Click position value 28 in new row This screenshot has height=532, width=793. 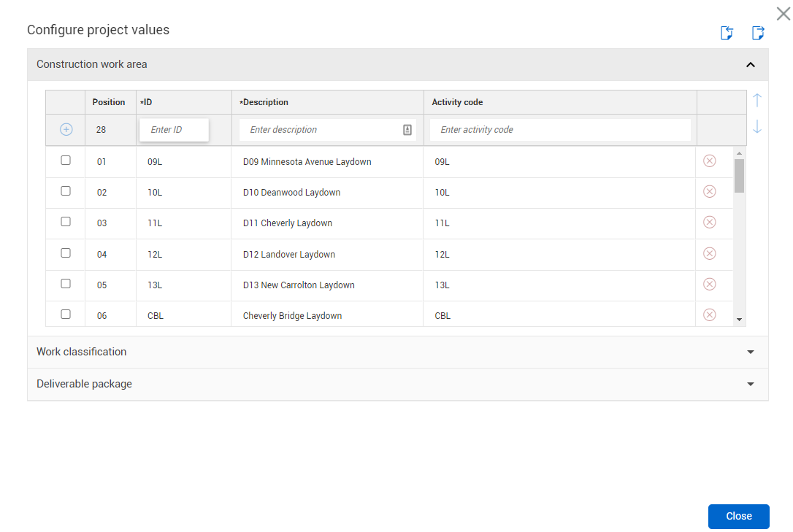click(x=101, y=130)
